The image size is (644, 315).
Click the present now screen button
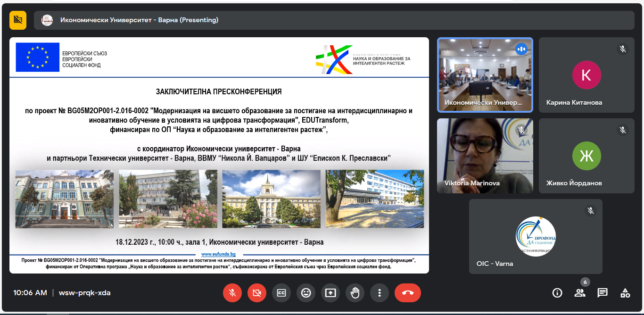click(330, 293)
